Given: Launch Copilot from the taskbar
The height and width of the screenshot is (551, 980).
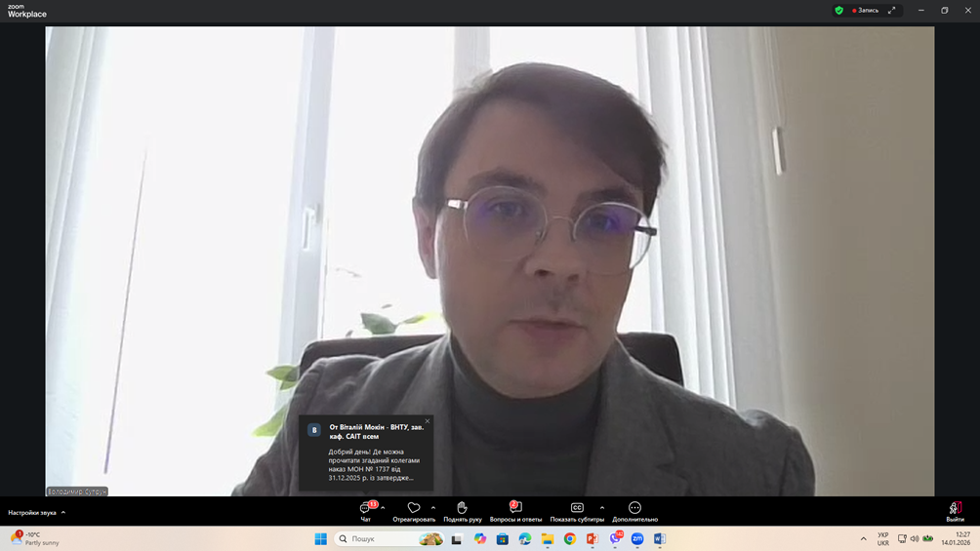Looking at the screenshot, I should [480, 538].
